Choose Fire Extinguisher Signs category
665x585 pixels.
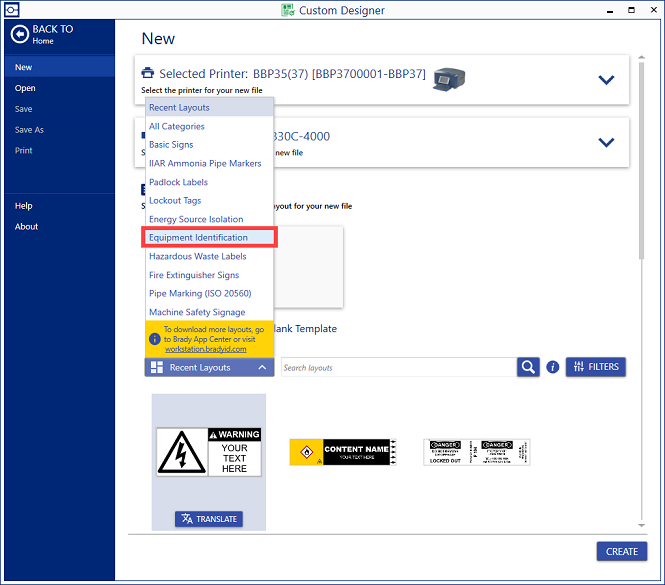[210, 275]
